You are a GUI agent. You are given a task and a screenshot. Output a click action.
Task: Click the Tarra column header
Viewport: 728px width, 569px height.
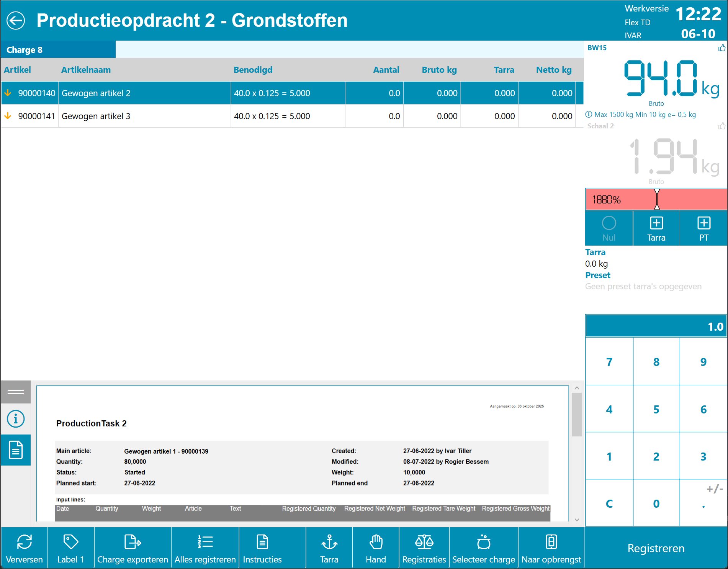click(x=504, y=70)
